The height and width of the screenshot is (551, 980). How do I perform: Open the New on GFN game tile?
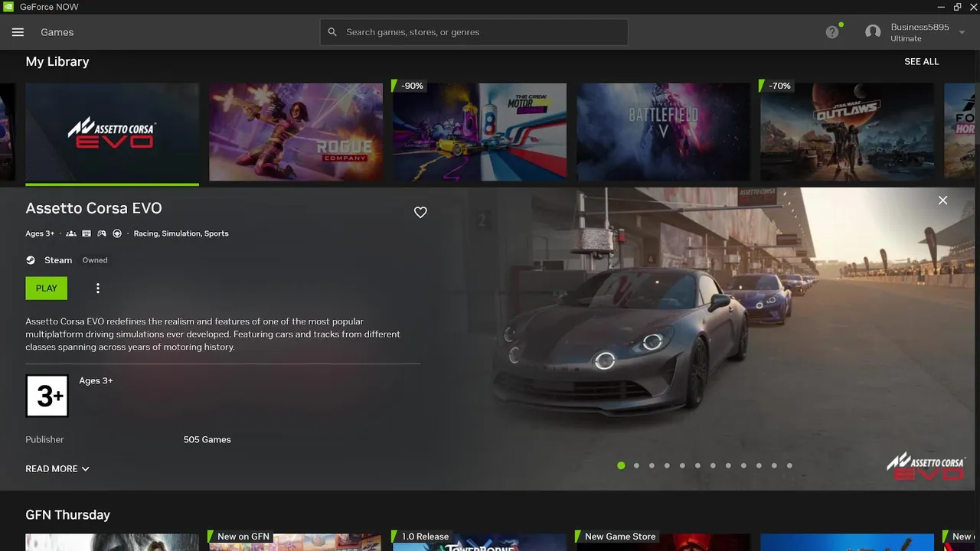point(296,543)
